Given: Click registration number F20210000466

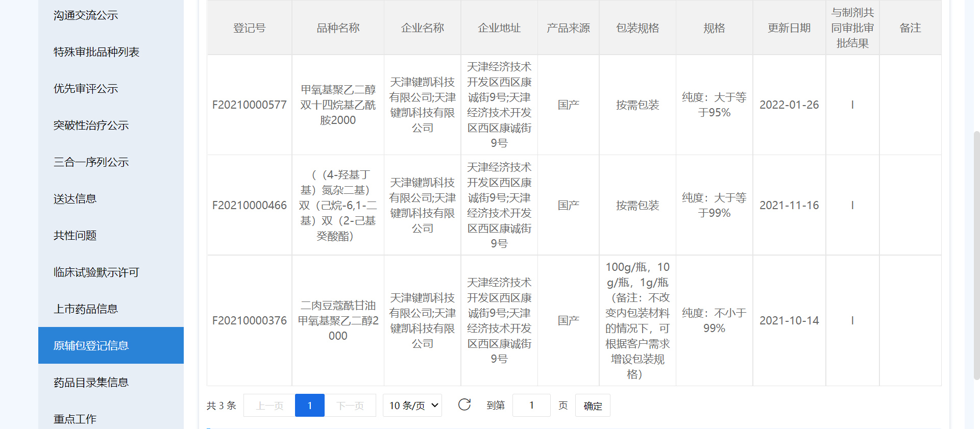Looking at the screenshot, I should point(249,206).
